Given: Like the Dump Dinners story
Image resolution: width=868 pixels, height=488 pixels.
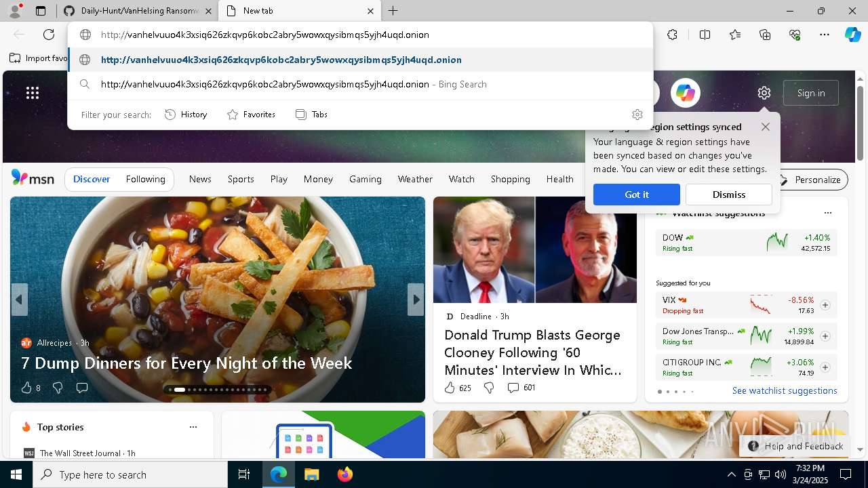Looking at the screenshot, I should (26, 388).
